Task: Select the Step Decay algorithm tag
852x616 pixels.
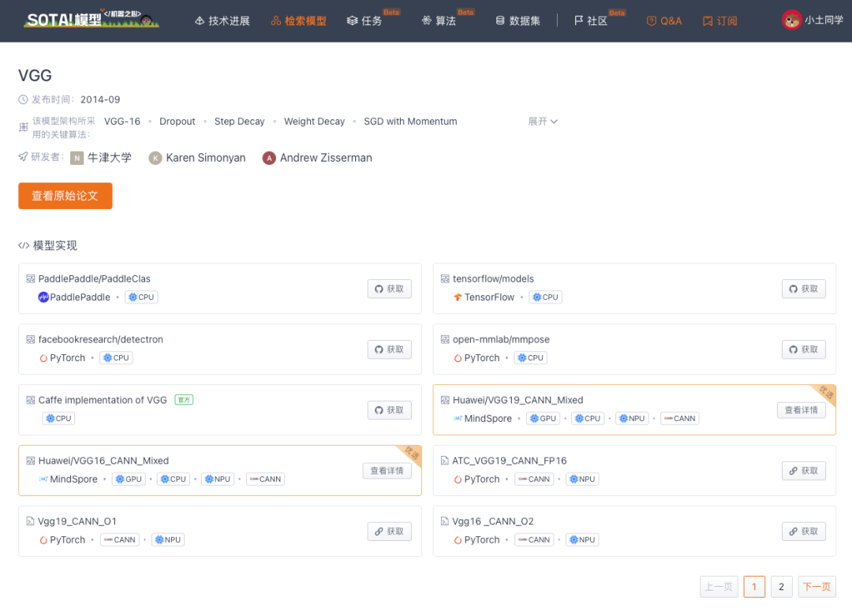Action: (240, 121)
